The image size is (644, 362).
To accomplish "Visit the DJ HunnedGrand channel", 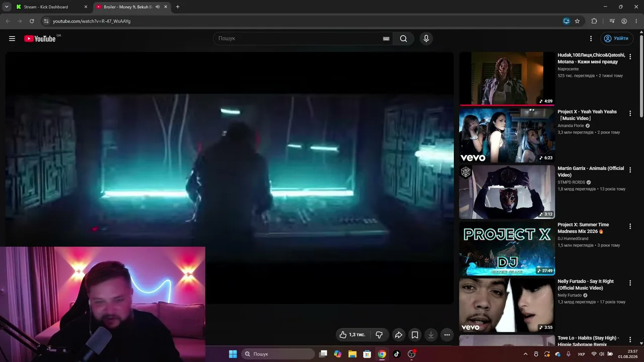I will click(573, 239).
